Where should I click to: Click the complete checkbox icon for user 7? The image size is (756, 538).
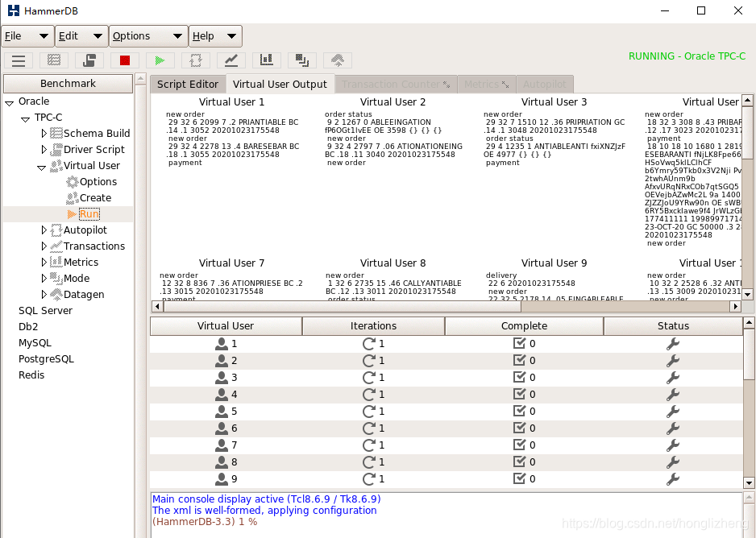[x=520, y=445]
